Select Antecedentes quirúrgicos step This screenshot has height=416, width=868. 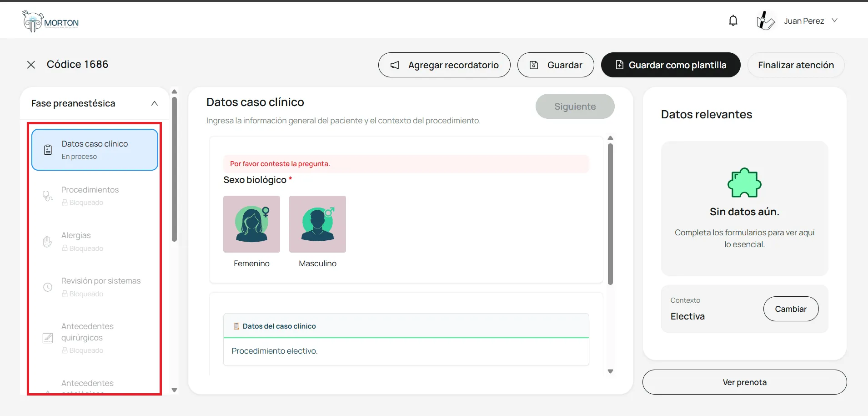tap(95, 338)
